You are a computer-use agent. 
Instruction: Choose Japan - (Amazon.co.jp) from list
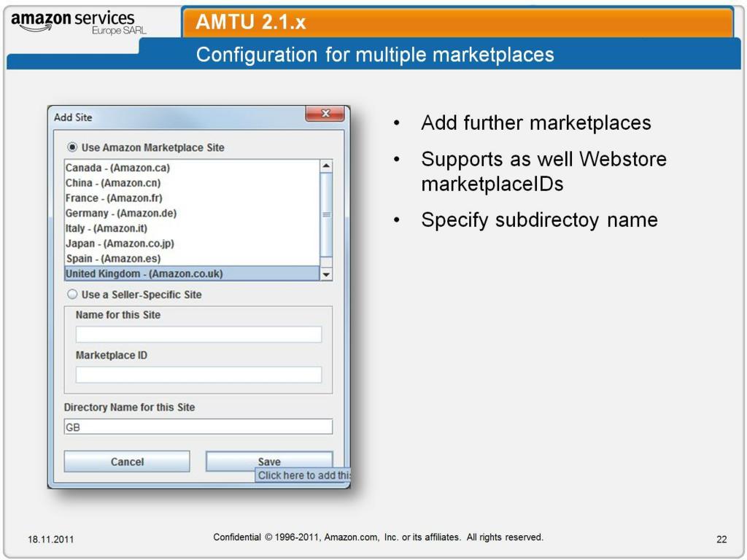[192, 244]
